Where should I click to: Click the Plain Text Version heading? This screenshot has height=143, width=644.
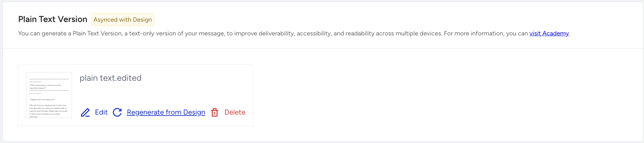(x=53, y=19)
